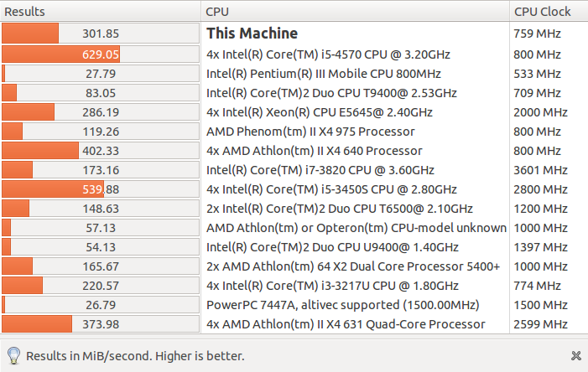Click the 26.79 result value
Viewport: 588px width, 372px height.
point(101,305)
